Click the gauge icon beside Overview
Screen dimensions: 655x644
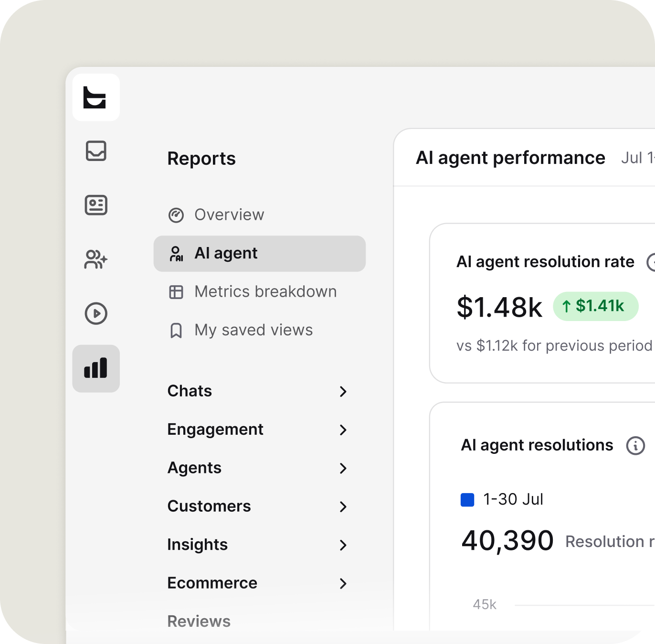coord(176,215)
